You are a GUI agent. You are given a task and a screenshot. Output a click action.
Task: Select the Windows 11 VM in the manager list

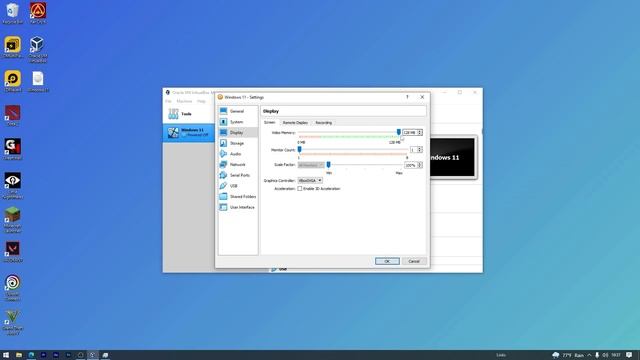[189, 132]
